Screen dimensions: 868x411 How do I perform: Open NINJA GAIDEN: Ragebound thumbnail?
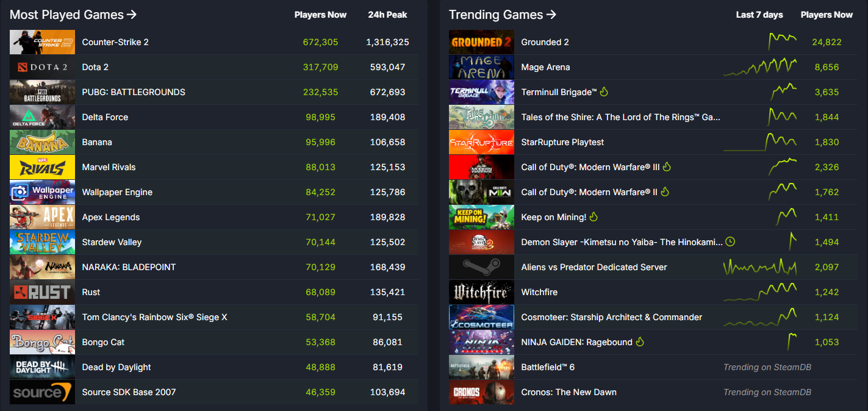click(x=481, y=342)
